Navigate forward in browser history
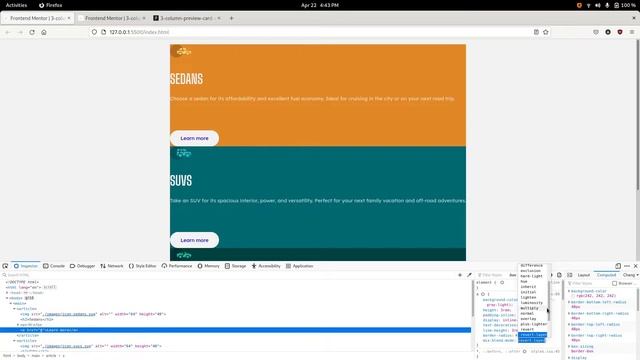The width and height of the screenshot is (640, 360). [20, 32]
